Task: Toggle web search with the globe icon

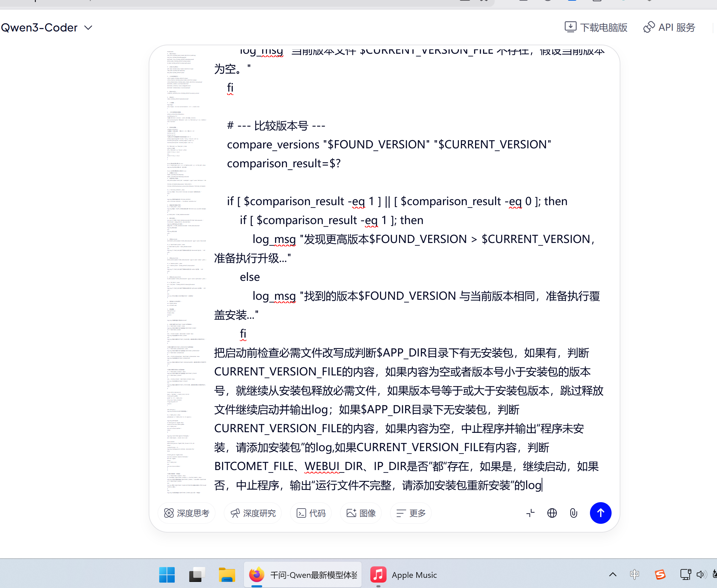Action: tap(552, 513)
